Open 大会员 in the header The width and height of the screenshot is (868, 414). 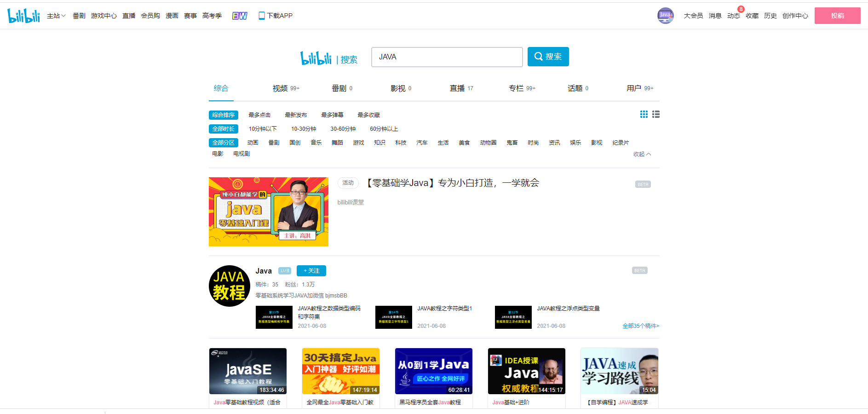pyautogui.click(x=693, y=16)
